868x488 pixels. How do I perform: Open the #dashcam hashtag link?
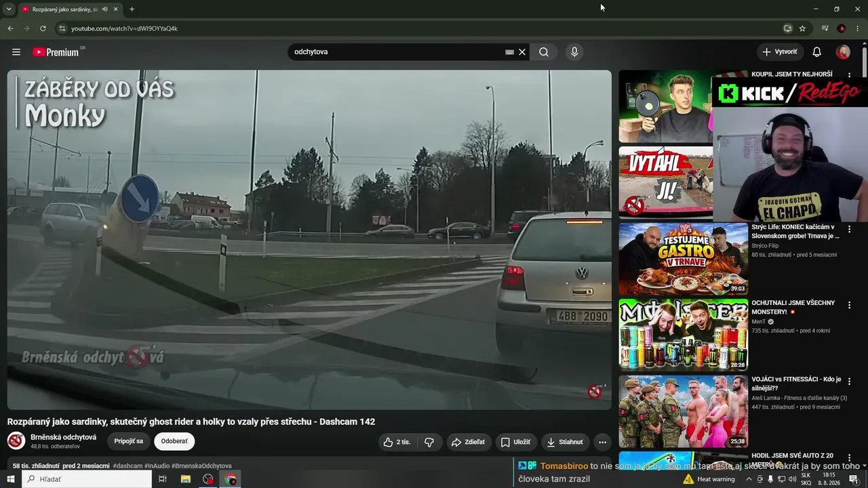tap(127, 466)
